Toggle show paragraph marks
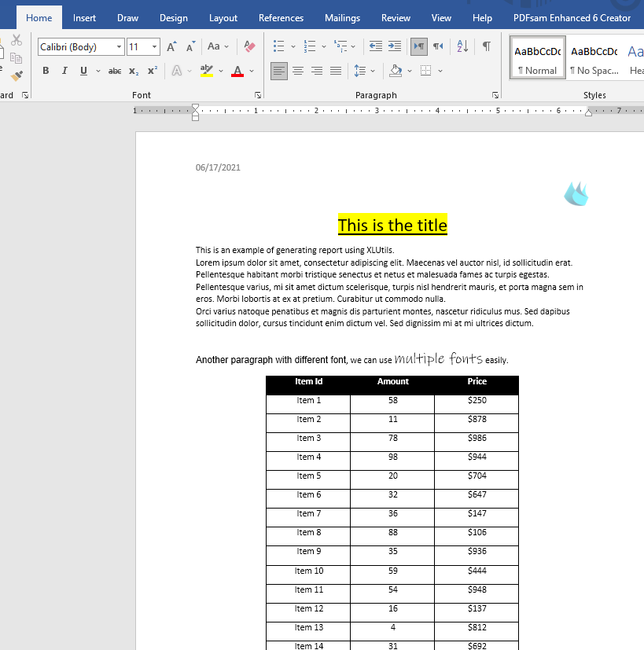This screenshot has width=644, height=650. [x=487, y=46]
